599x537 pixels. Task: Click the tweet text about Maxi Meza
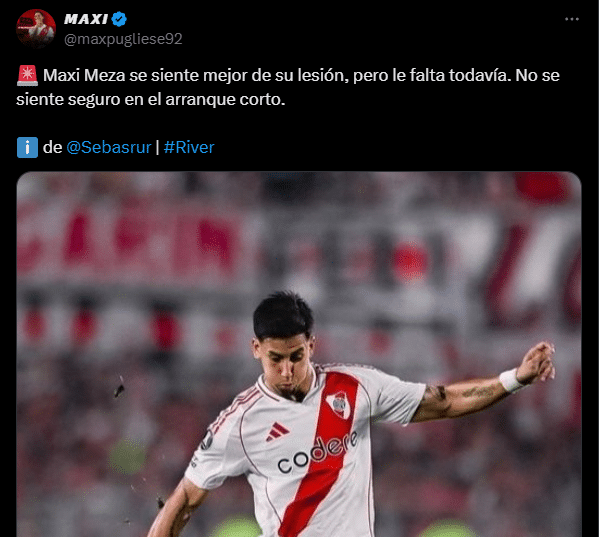[288, 87]
